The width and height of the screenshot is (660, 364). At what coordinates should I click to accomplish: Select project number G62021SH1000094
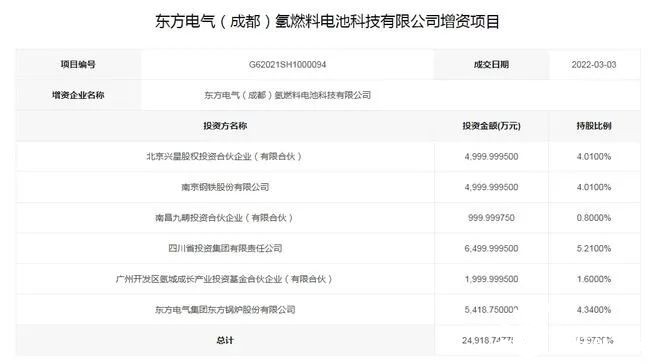click(x=287, y=65)
